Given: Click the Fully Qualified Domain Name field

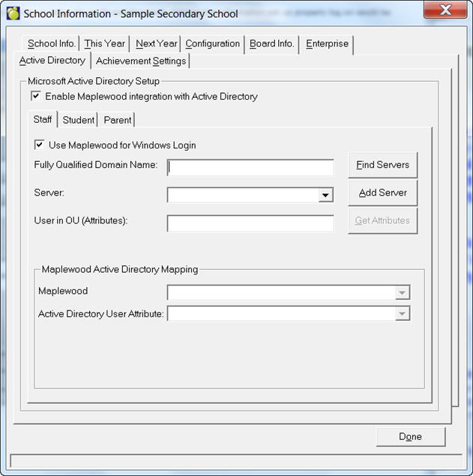Looking at the screenshot, I should [x=250, y=166].
